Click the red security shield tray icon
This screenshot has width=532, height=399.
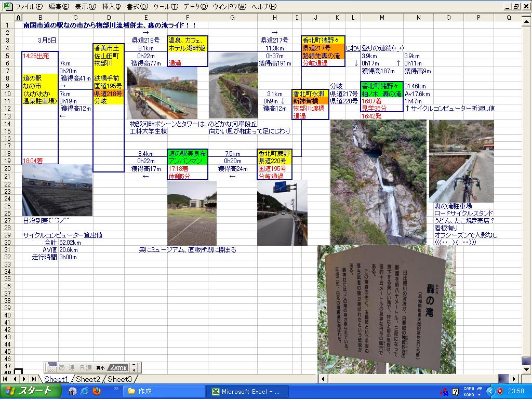(500, 391)
